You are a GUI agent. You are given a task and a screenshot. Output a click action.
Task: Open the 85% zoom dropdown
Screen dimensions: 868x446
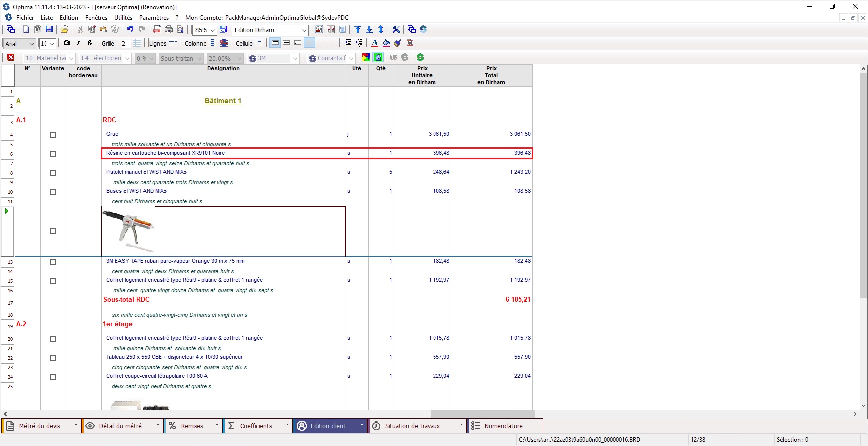(212, 30)
